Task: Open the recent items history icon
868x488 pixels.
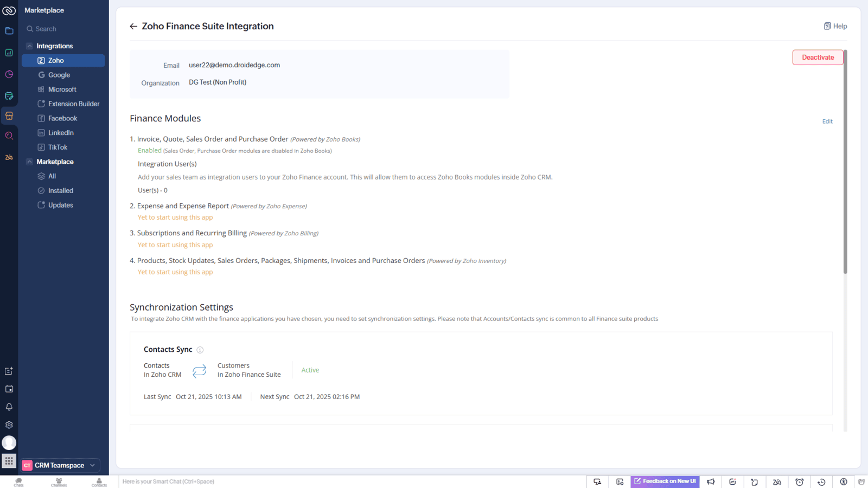Action: pos(821,481)
